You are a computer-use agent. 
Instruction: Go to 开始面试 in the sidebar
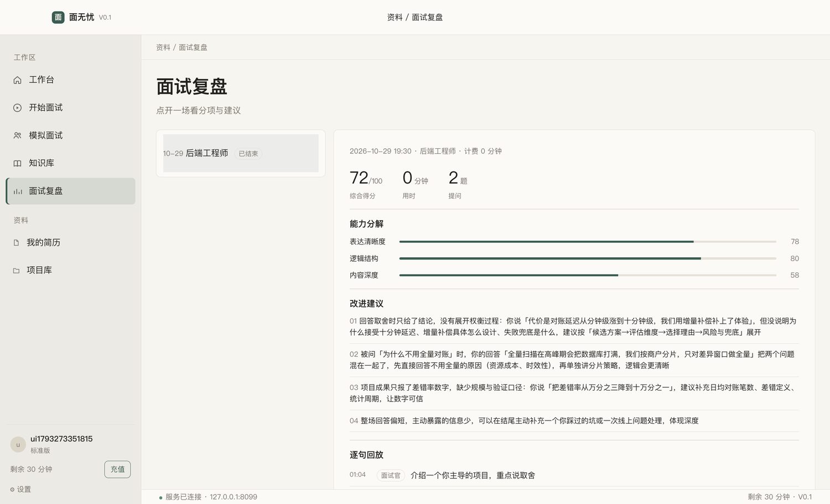pos(70,108)
